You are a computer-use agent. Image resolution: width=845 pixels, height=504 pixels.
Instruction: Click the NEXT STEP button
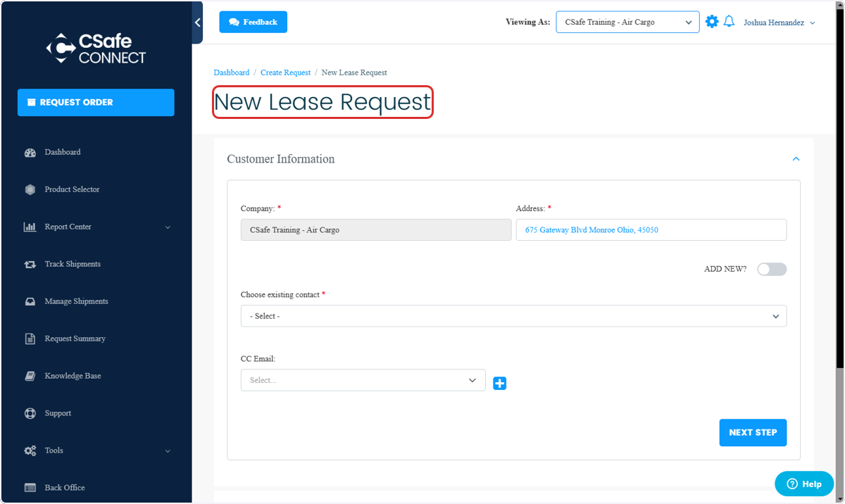(753, 433)
